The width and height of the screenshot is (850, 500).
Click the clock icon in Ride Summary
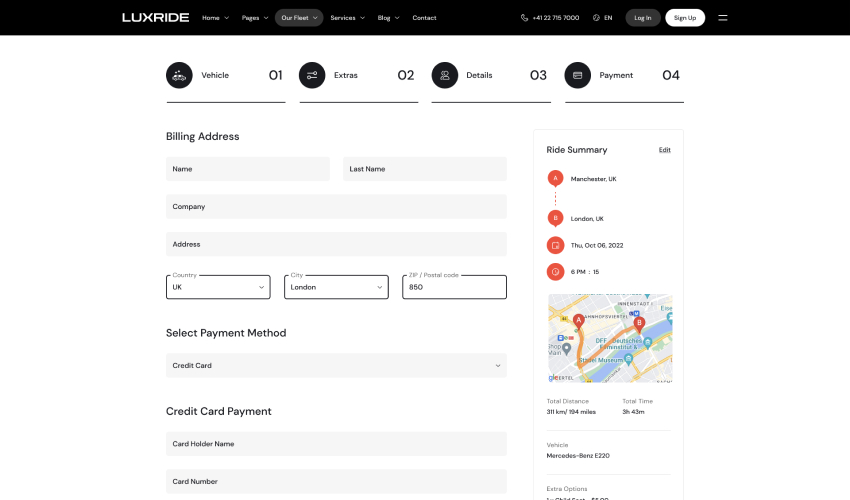(x=555, y=271)
